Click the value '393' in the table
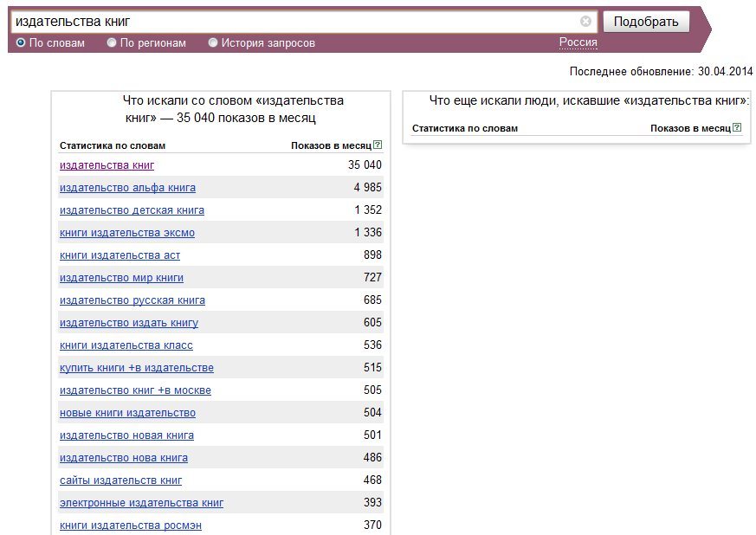This screenshot has height=535, width=756. pyautogui.click(x=372, y=502)
